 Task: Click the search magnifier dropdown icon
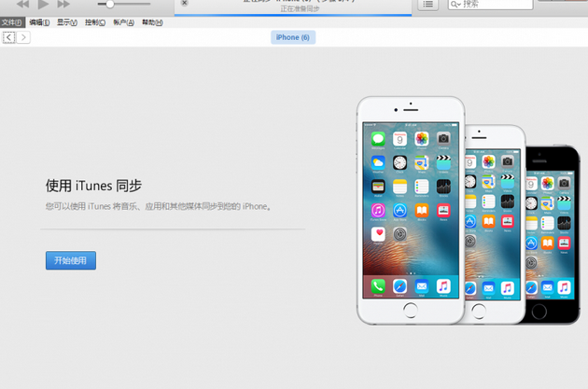pyautogui.click(x=455, y=5)
